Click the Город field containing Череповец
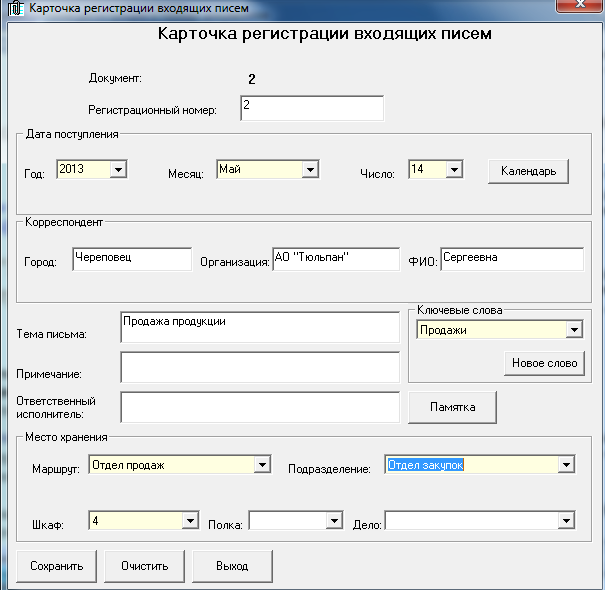 [132, 259]
